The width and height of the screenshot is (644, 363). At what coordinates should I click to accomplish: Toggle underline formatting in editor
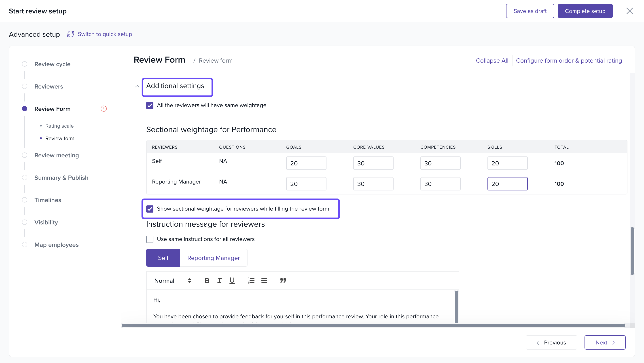pos(232,281)
